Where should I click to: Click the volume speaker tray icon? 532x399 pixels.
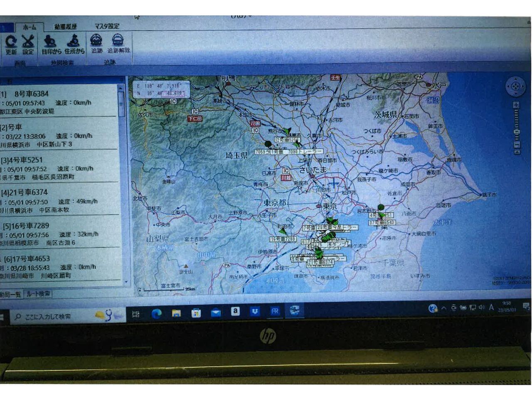tap(481, 308)
